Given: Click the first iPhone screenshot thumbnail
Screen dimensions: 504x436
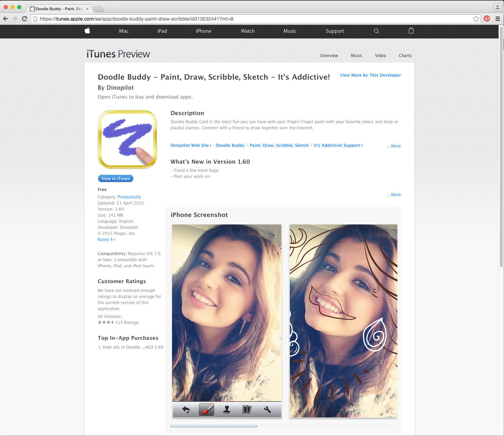Looking at the screenshot, I should coord(227,321).
